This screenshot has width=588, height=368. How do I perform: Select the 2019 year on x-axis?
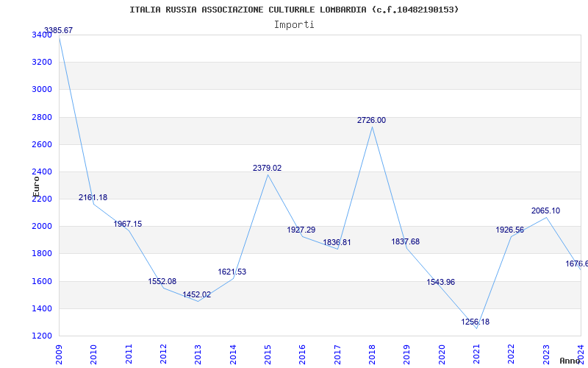pos(407,355)
